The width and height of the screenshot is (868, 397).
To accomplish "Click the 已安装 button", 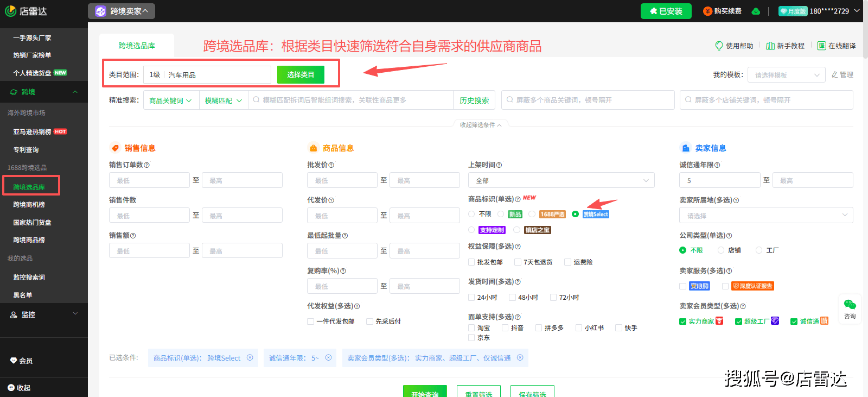I will pyautogui.click(x=666, y=11).
